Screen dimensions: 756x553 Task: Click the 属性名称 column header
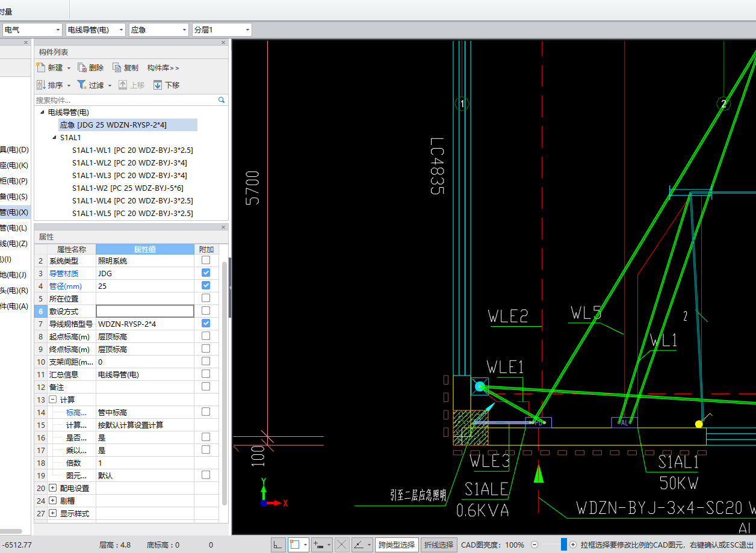coord(72,249)
